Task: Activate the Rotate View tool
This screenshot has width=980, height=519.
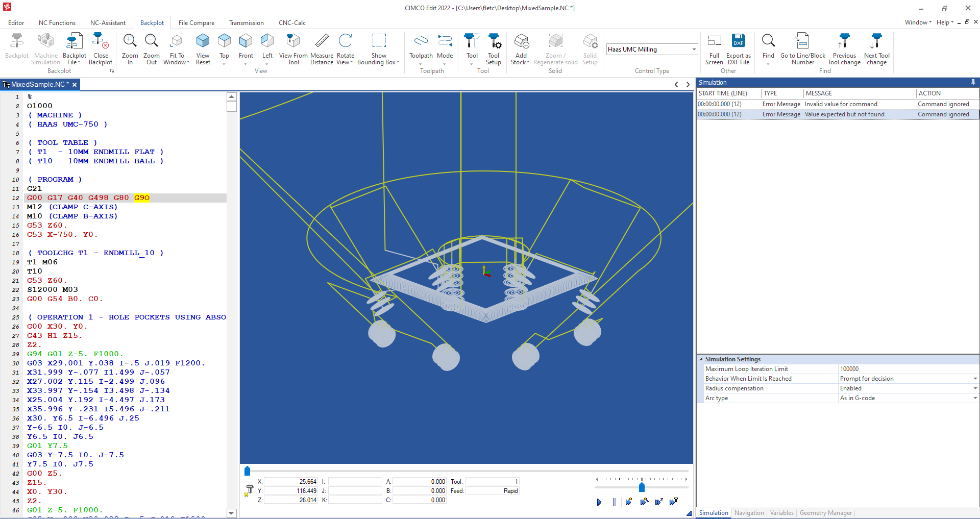Action: pyautogui.click(x=345, y=49)
